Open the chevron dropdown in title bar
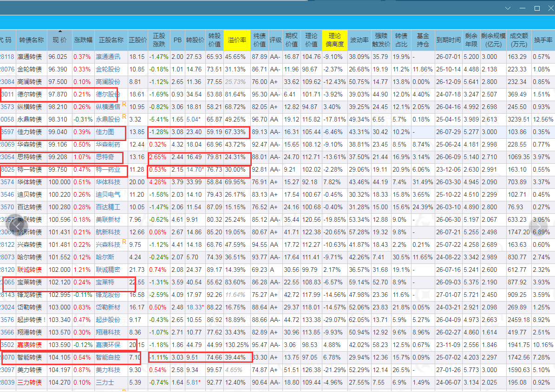The height and width of the screenshot is (392, 555). click(x=508, y=8)
